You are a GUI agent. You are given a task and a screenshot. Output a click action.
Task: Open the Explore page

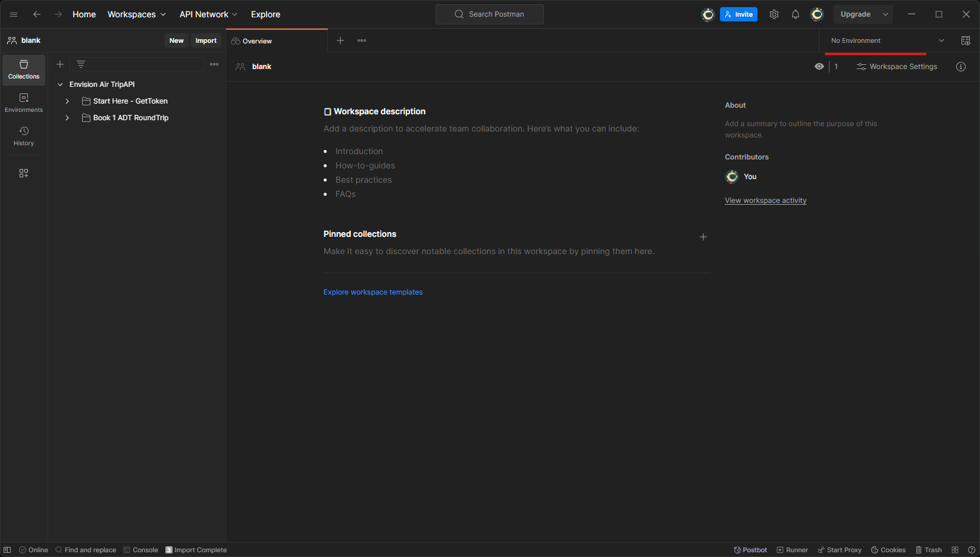coord(265,14)
